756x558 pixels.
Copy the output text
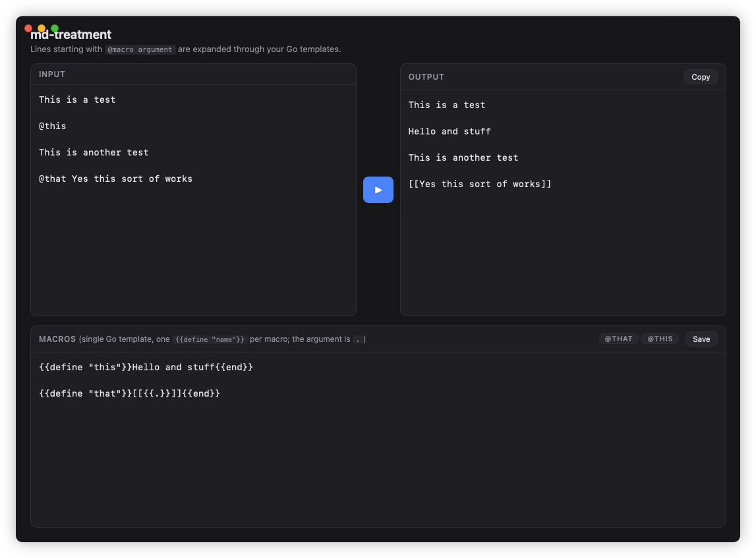point(701,77)
